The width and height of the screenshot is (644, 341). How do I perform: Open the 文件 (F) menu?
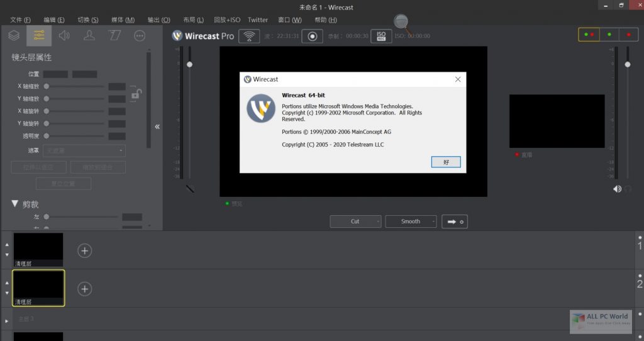tap(21, 20)
